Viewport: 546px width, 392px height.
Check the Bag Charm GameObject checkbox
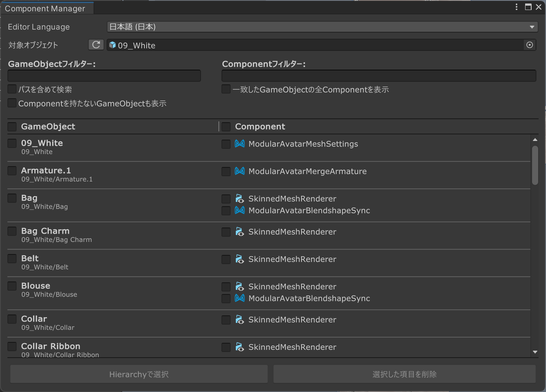(12, 231)
